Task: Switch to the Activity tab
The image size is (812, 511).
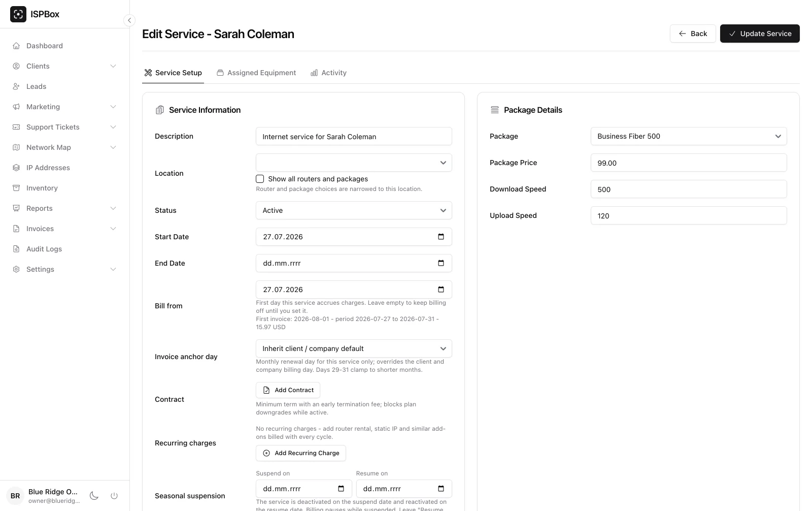Action: point(328,73)
